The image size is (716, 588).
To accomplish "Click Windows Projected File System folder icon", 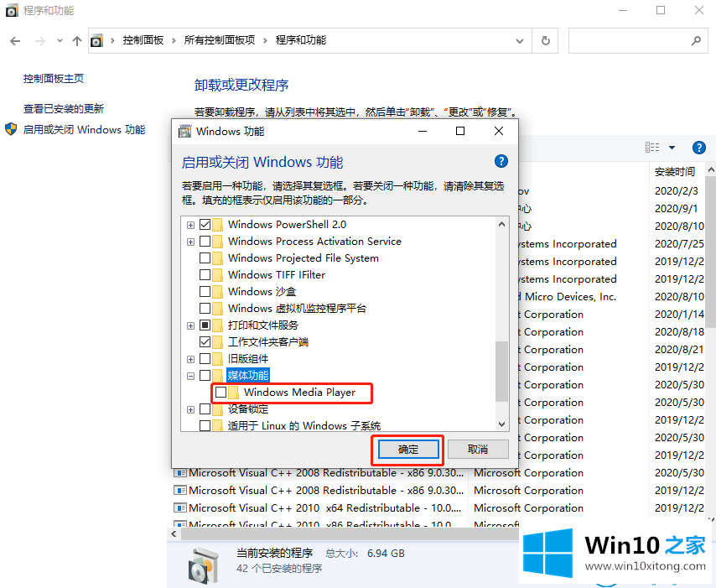I will tap(218, 258).
